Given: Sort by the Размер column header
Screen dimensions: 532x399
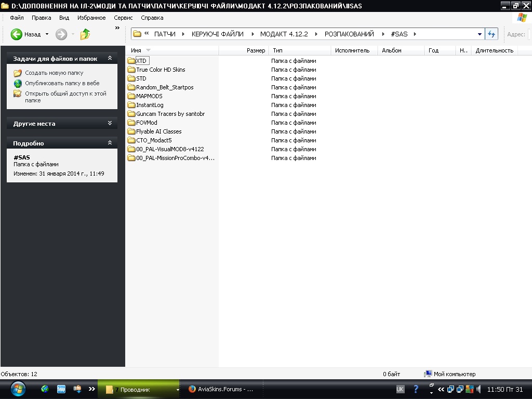Looking at the screenshot, I should click(x=244, y=50).
